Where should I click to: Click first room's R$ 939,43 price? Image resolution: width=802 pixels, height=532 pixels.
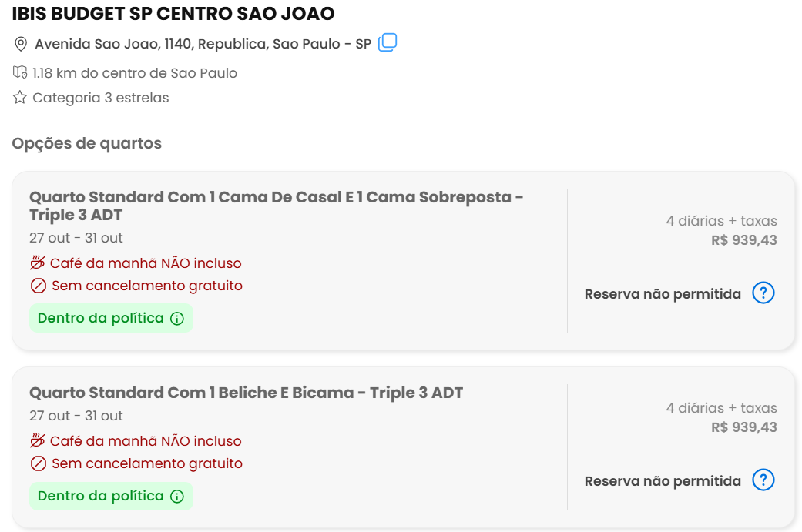743,240
